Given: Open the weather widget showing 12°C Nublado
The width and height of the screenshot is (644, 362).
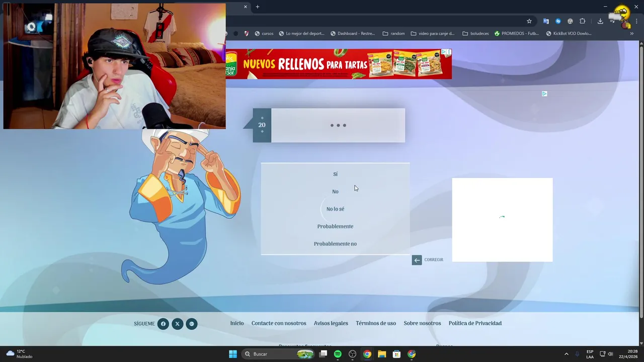Looking at the screenshot, I should pyautogui.click(x=19, y=354).
